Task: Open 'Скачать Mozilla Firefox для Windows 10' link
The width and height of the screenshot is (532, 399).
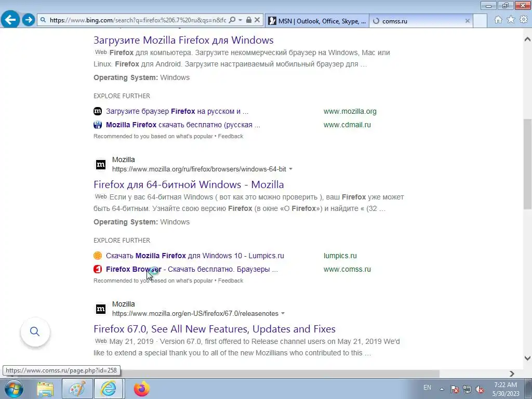Action: pos(195,256)
